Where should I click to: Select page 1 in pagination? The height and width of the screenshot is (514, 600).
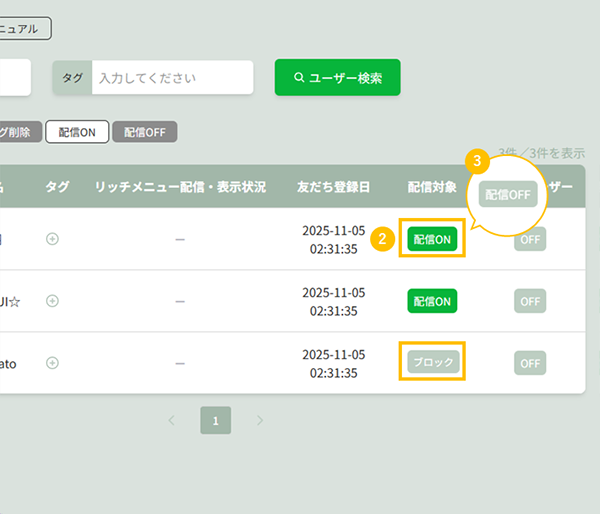pyautogui.click(x=215, y=420)
